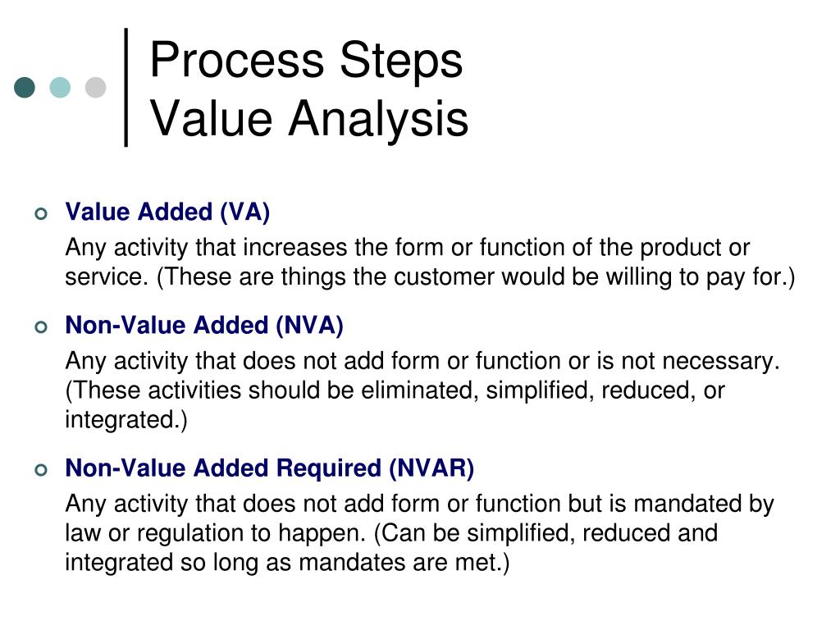Click text 'law or regulation to happen'
This screenshot has width=840, height=630.
tap(215, 533)
